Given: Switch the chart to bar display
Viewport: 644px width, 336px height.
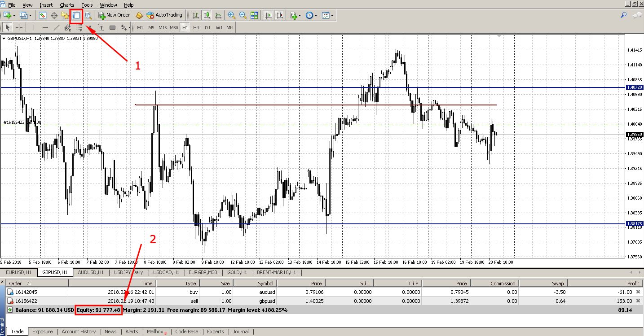Looking at the screenshot, I should (x=195, y=15).
